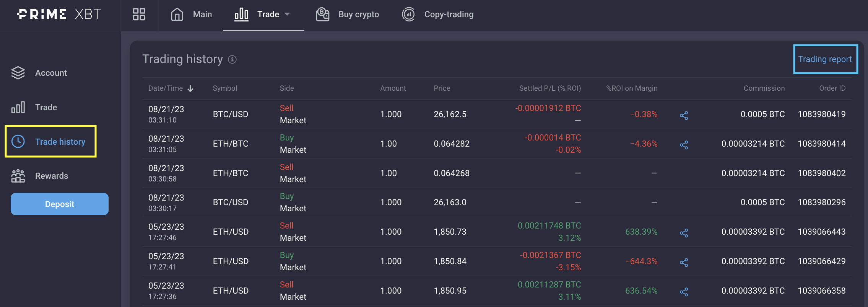This screenshot has width=868, height=307.
Task: Sort by Date/Time column arrow
Action: (190, 89)
